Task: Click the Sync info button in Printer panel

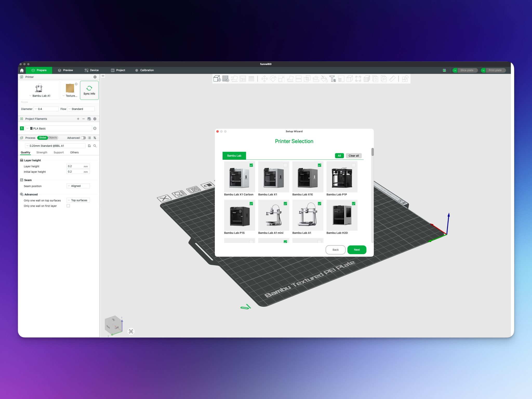Action: pyautogui.click(x=89, y=90)
